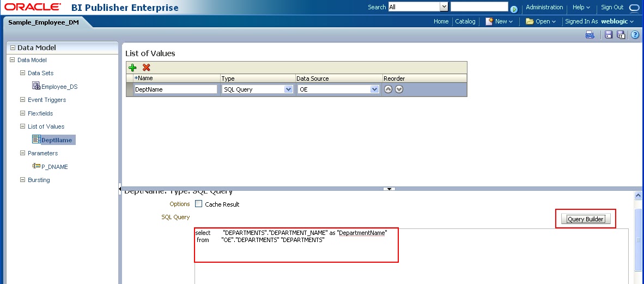Viewport: 644px width, 284px height.
Task: Collapse the Bursting node
Action: tap(22, 180)
